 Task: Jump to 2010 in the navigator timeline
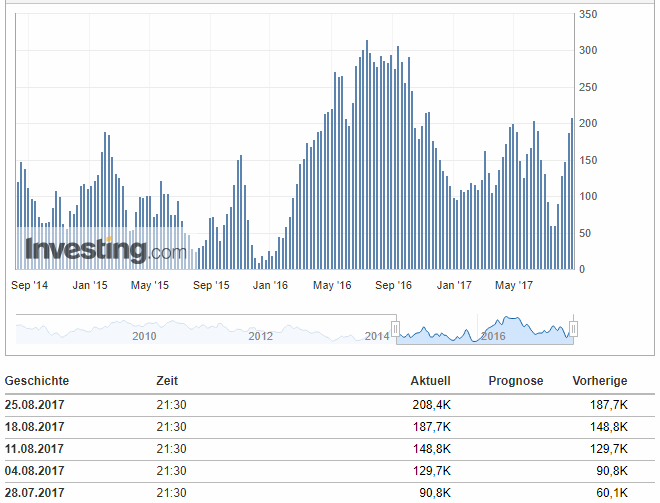(145, 336)
